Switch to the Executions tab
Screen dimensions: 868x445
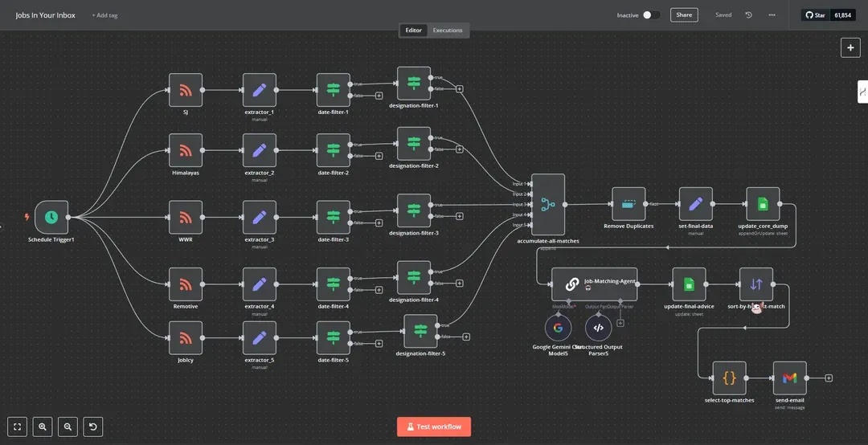coord(448,31)
